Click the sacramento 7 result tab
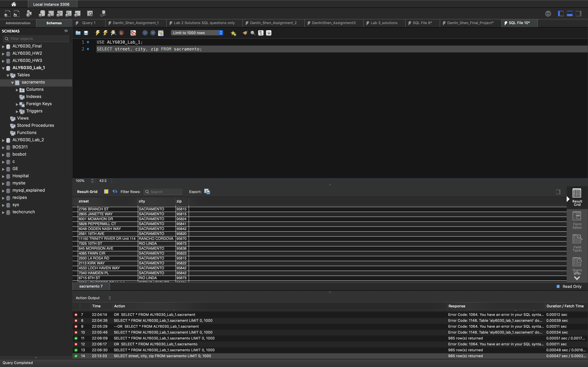Viewport: 588px width, 367px height. 91,286
